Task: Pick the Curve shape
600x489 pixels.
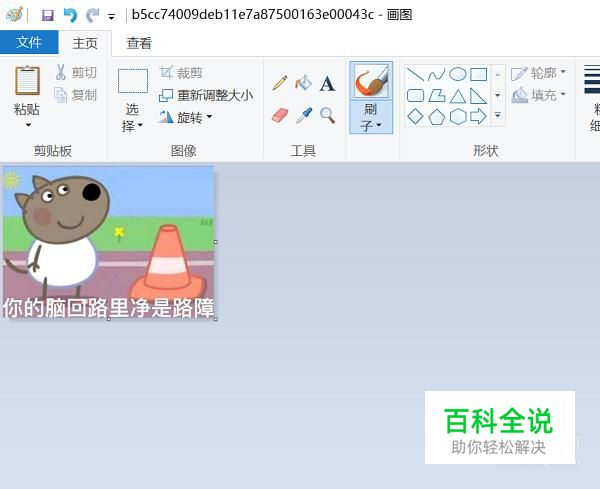Action: 436,74
